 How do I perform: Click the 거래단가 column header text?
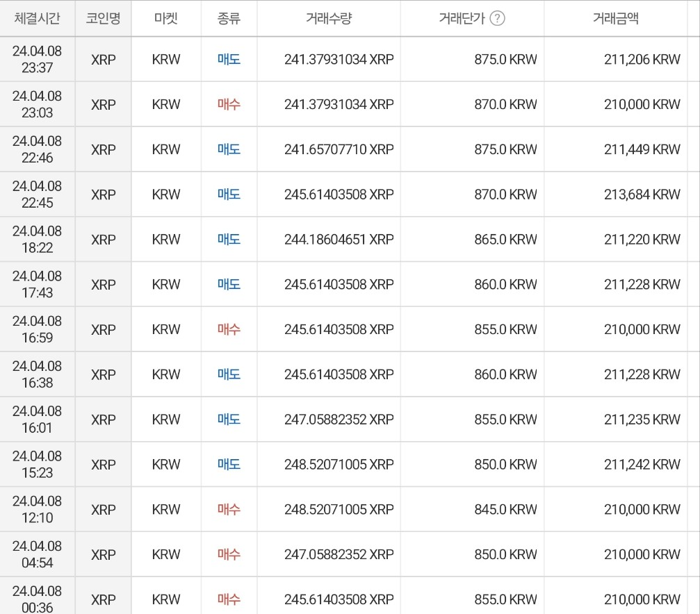coord(462,18)
